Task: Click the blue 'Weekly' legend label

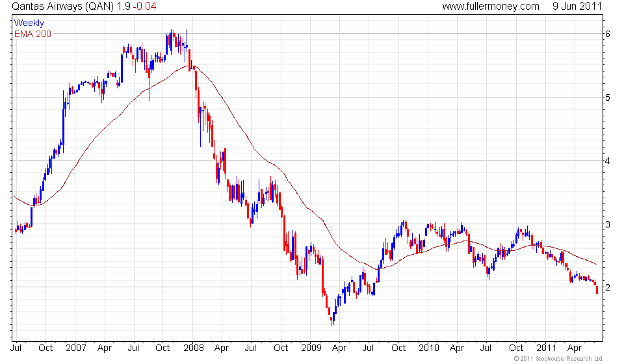Action: [x=29, y=23]
